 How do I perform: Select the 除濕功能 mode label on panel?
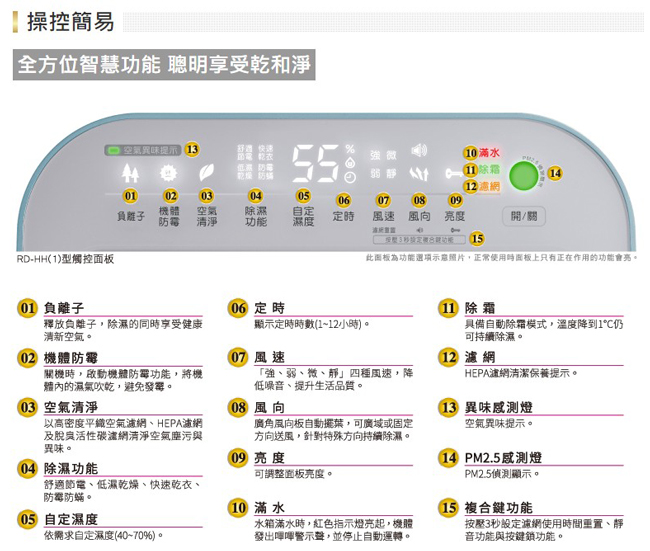[256, 216]
